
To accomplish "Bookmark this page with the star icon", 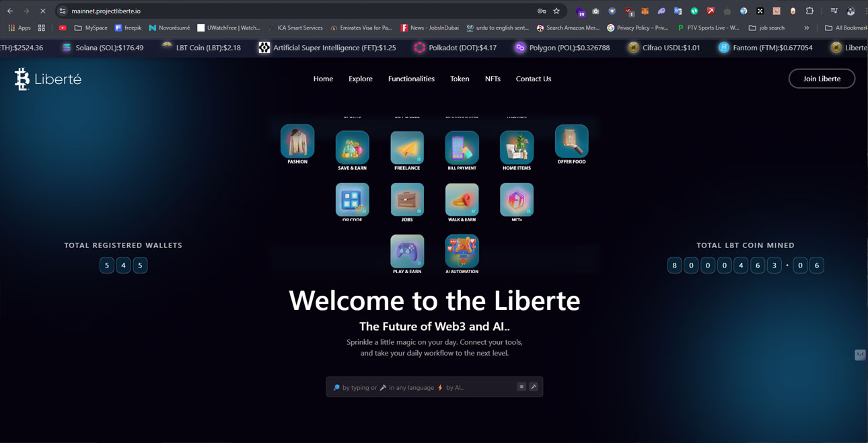I will click(556, 11).
